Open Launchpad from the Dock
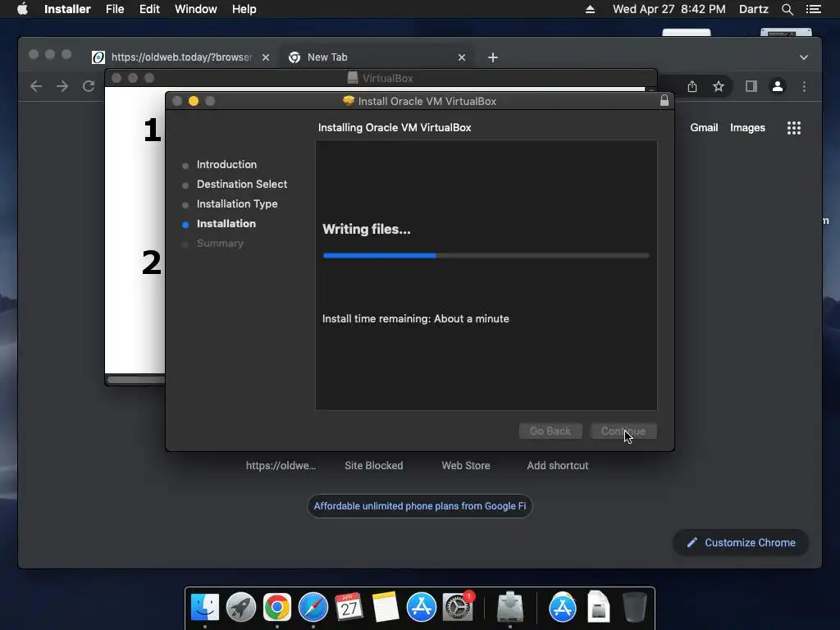The image size is (840, 630). [241, 607]
